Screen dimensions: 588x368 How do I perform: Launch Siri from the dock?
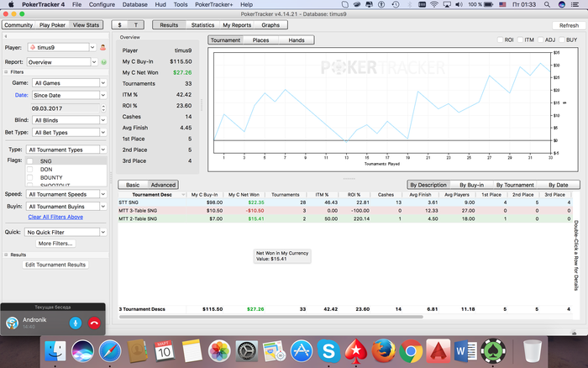click(82, 351)
